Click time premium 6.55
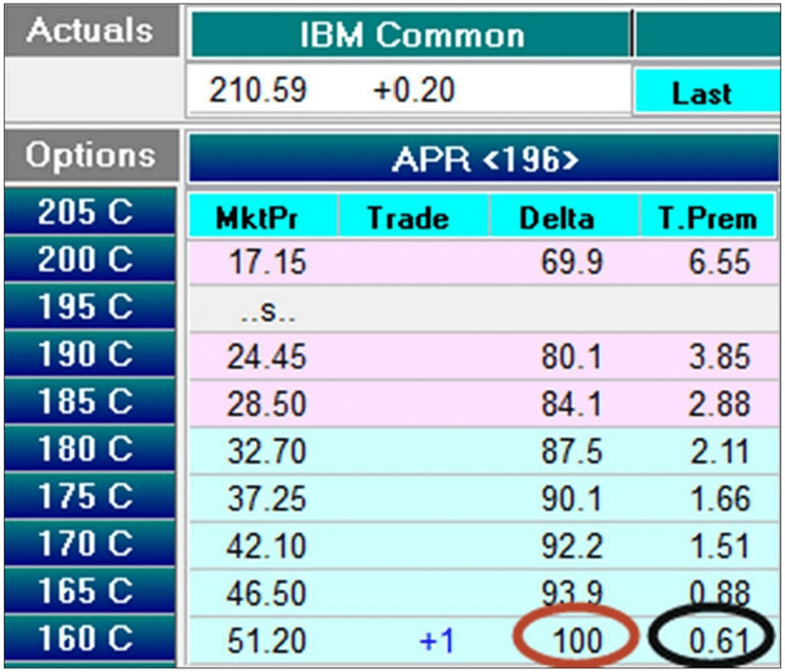 [x=720, y=262]
